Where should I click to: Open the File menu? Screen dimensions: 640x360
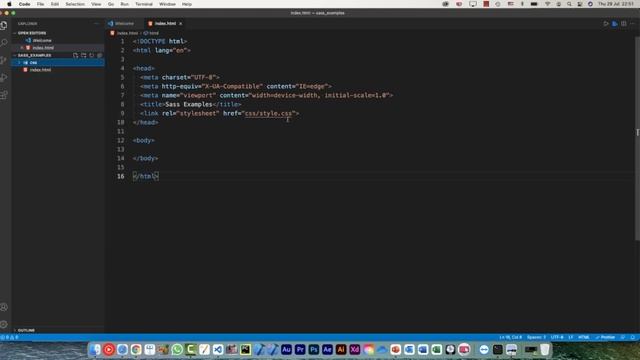click(x=40, y=4)
